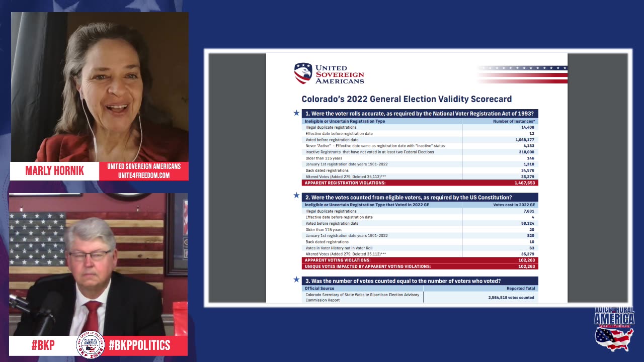Viewport: 644px width, 362px height.
Task: Click the '2,564,519 votes counted' value
Action: [511, 298]
